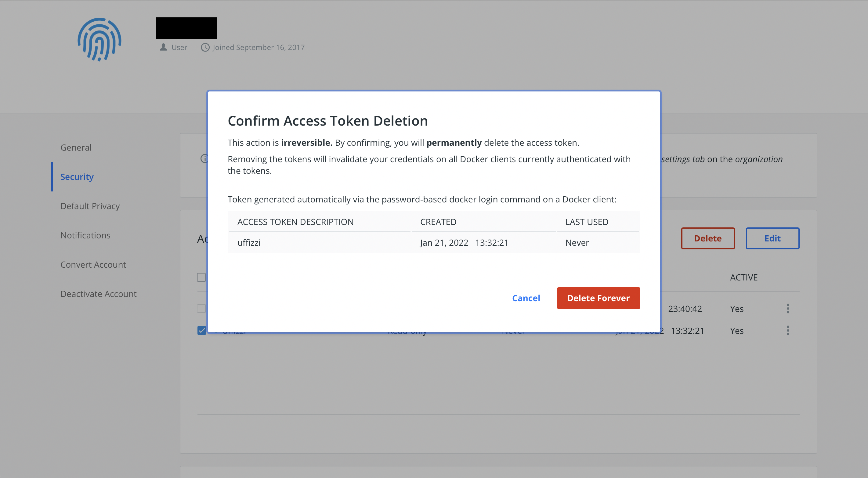Image resolution: width=868 pixels, height=478 pixels.
Task: Switch to Convert Account section
Action: tap(93, 265)
